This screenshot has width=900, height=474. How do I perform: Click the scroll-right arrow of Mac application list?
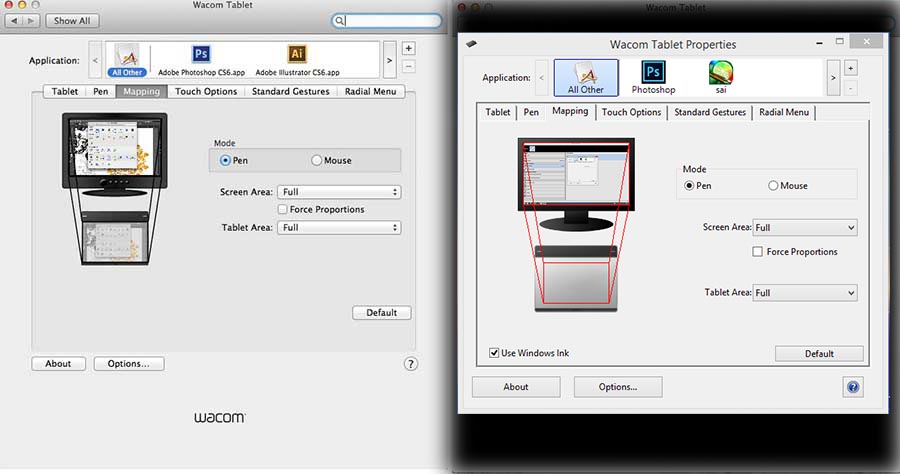pyautogui.click(x=389, y=60)
